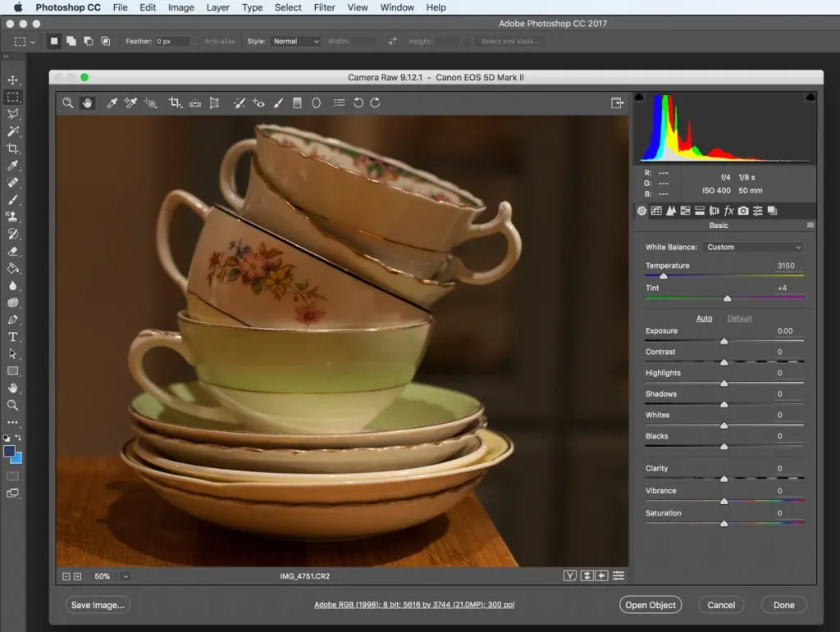Click the Open Object button
The image size is (840, 632).
pos(651,605)
